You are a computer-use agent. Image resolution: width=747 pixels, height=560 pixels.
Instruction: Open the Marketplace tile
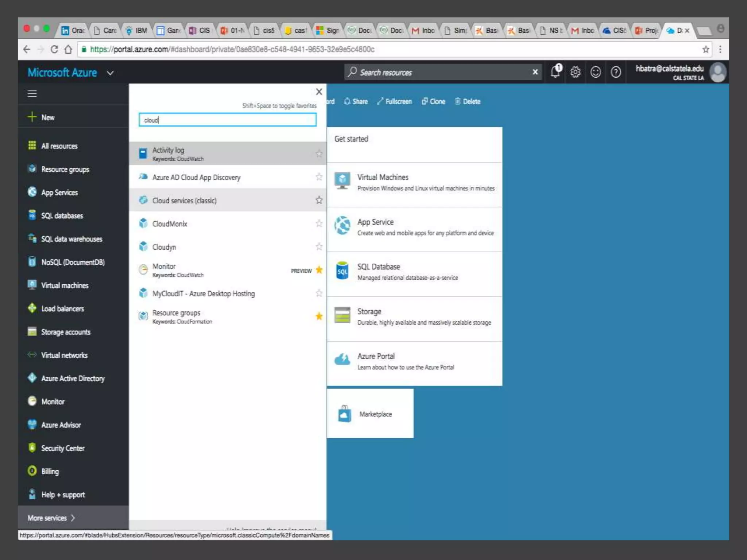click(370, 414)
